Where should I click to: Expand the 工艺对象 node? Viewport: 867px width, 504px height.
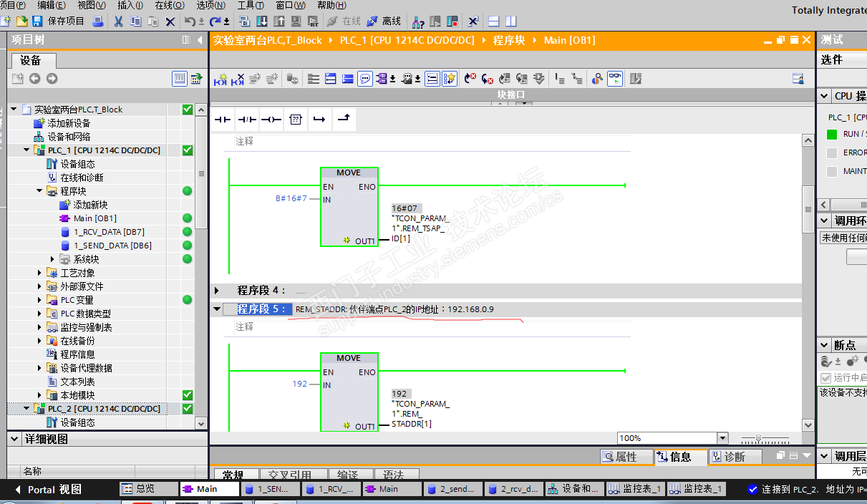click(x=40, y=273)
